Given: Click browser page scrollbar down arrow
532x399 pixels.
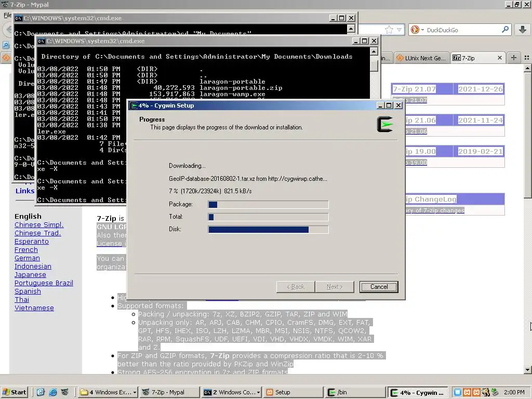Looking at the screenshot, I should click(528, 370).
